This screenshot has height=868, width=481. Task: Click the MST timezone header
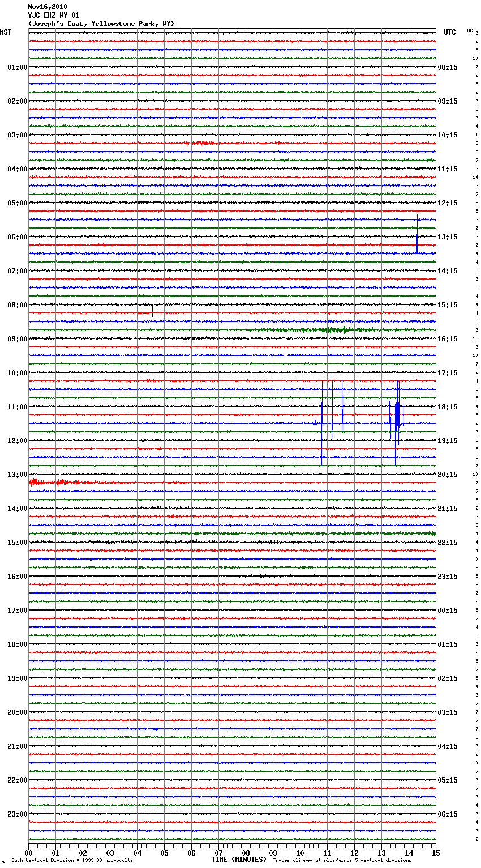[6, 32]
